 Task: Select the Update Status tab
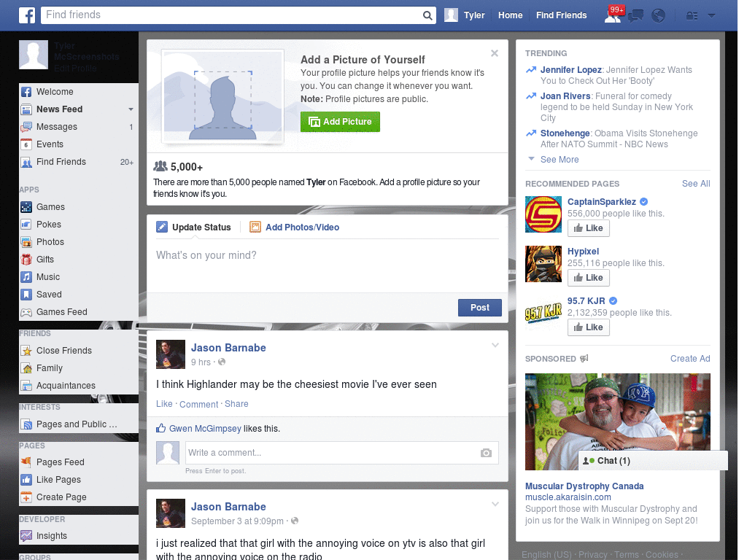pos(193,227)
